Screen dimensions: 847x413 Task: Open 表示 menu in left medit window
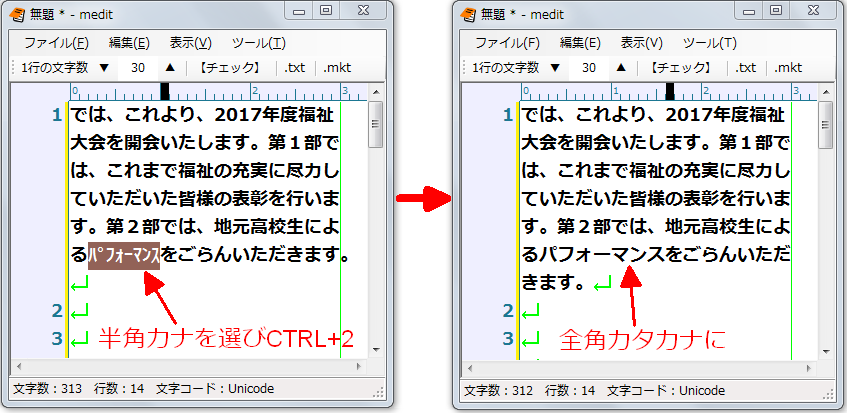[191, 43]
